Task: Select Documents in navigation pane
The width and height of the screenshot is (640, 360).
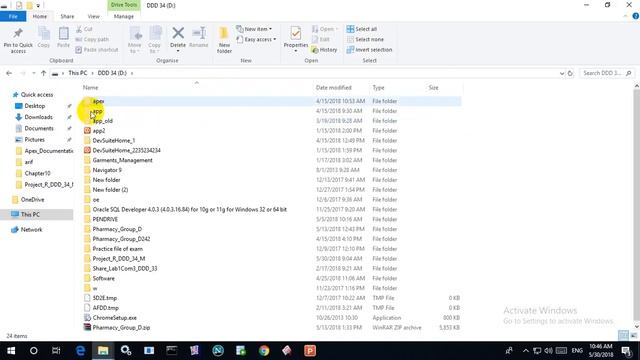Action: (x=39, y=128)
